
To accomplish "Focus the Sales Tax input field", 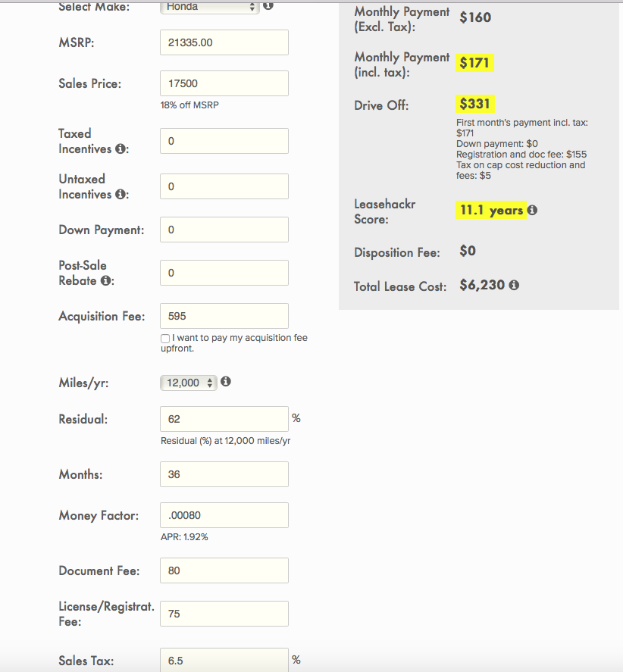I will pyautogui.click(x=224, y=660).
